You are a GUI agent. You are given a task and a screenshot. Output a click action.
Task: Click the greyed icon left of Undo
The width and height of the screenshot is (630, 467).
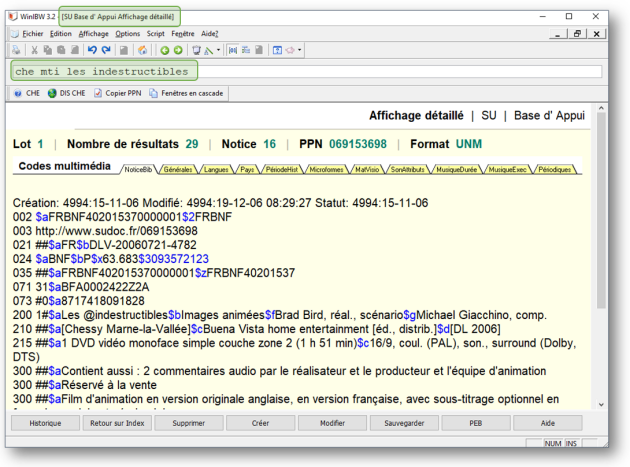pos(75,50)
